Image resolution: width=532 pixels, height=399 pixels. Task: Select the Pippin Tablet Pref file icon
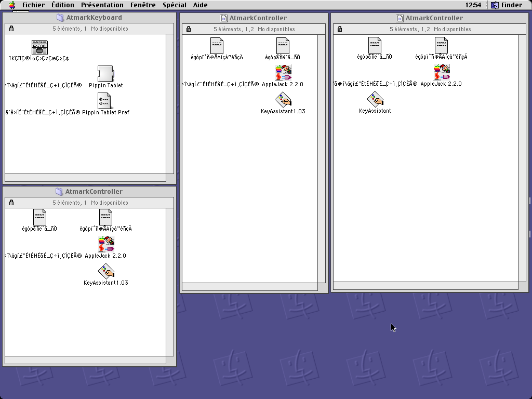[x=104, y=101]
